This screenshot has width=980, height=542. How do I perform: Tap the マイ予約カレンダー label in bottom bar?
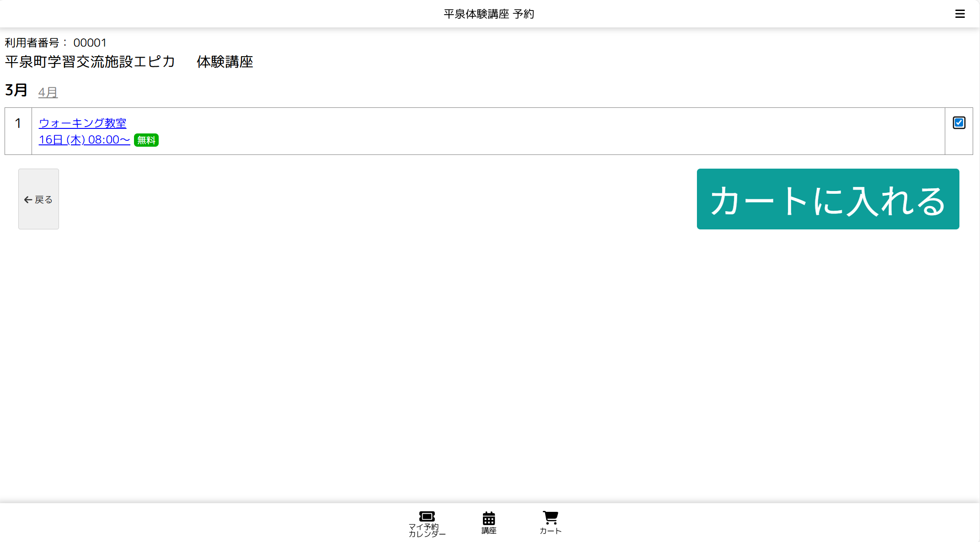click(x=426, y=531)
